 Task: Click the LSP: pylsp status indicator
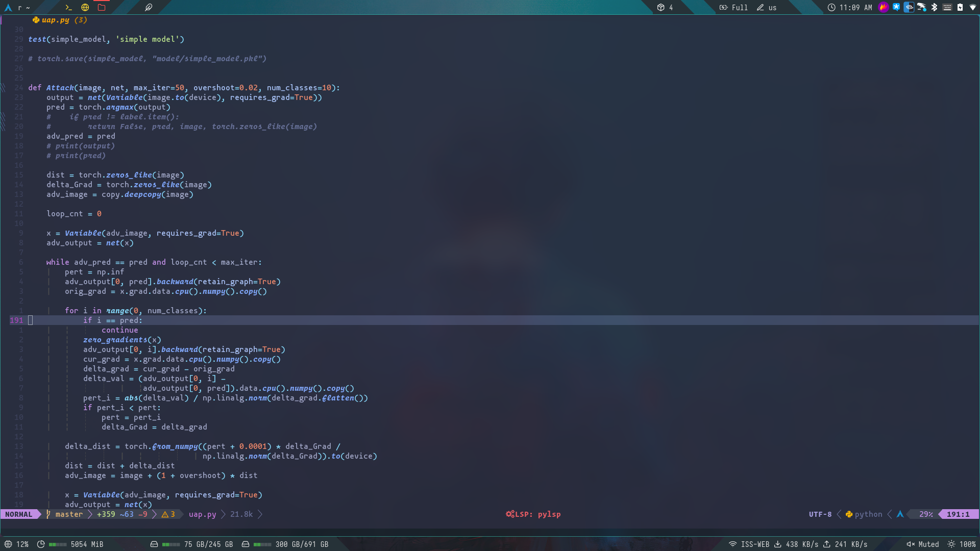(x=533, y=514)
